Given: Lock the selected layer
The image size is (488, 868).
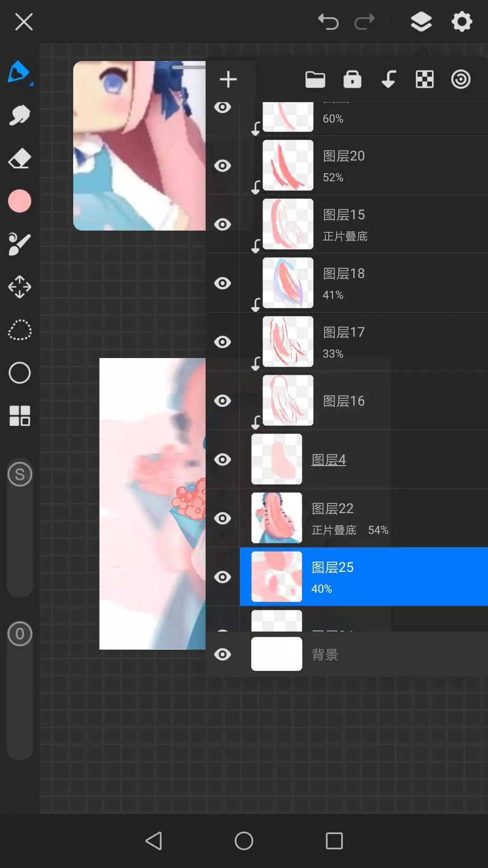Looking at the screenshot, I should point(352,80).
